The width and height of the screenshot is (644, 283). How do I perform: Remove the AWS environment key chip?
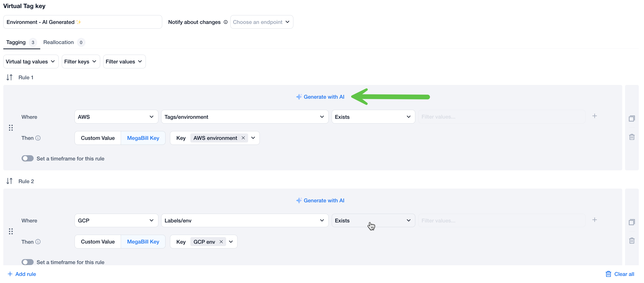pyautogui.click(x=243, y=138)
